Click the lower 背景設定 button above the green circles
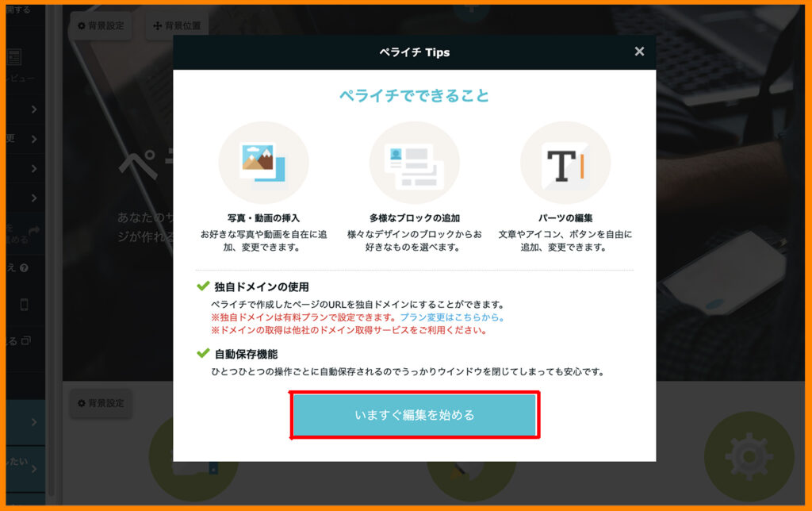This screenshot has width=812, height=511. tap(101, 403)
